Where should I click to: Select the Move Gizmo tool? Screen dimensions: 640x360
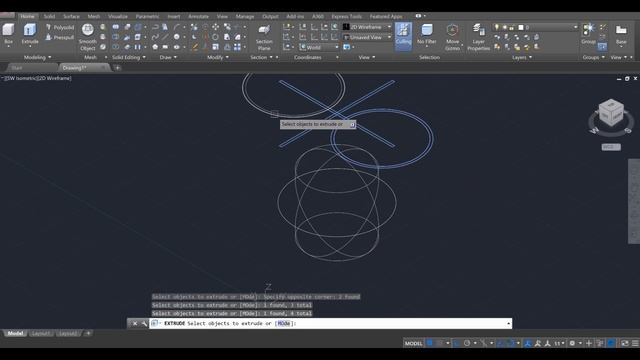click(452, 37)
